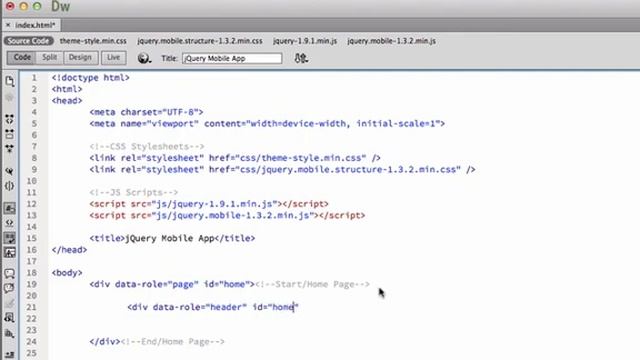
Task: Click the div data-role="page" code line
Action: point(172,284)
